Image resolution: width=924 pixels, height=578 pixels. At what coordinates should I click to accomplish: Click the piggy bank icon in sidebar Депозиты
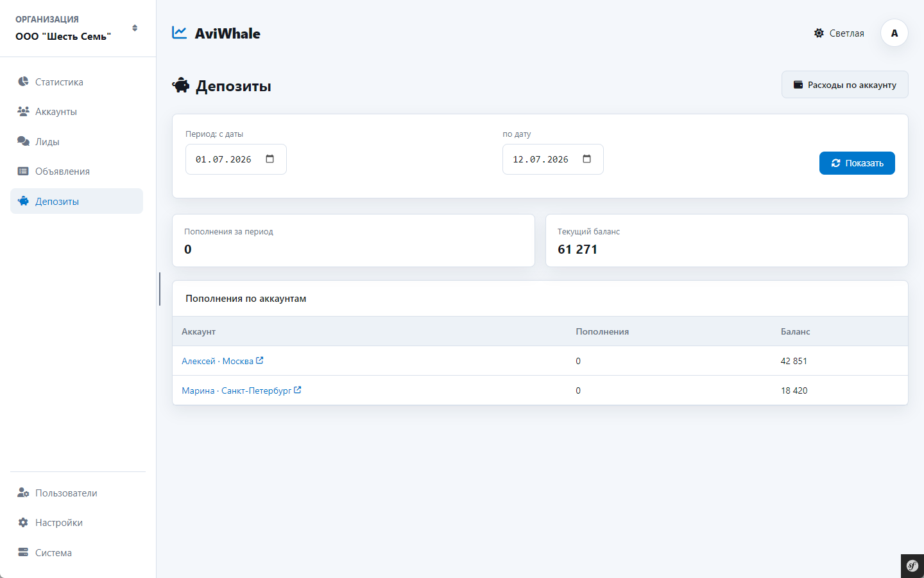23,201
